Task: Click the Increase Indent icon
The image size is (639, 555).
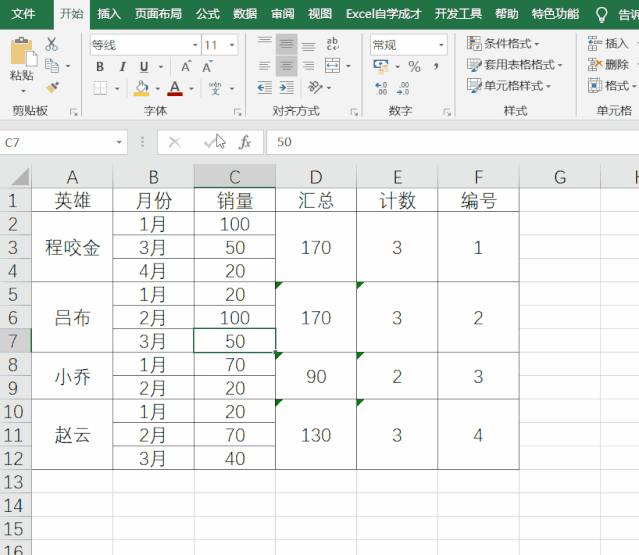Action: coord(286,88)
